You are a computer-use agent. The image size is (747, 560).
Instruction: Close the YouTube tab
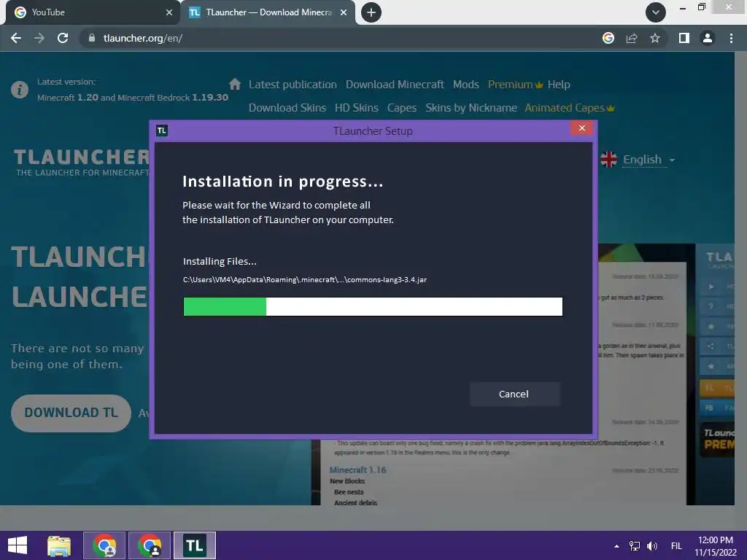point(169,12)
